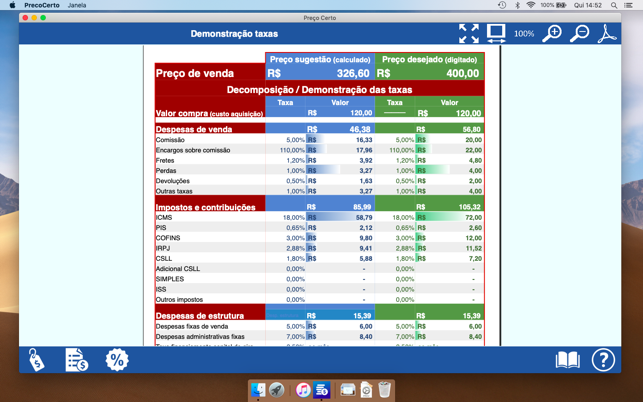This screenshot has height=402, width=643.
Task: Click the Adicional CSLL row label
Action: [x=178, y=269]
